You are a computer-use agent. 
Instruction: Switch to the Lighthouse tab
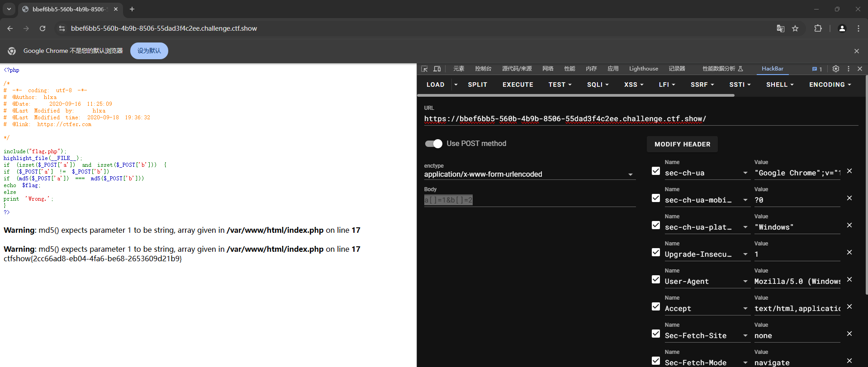click(x=643, y=69)
